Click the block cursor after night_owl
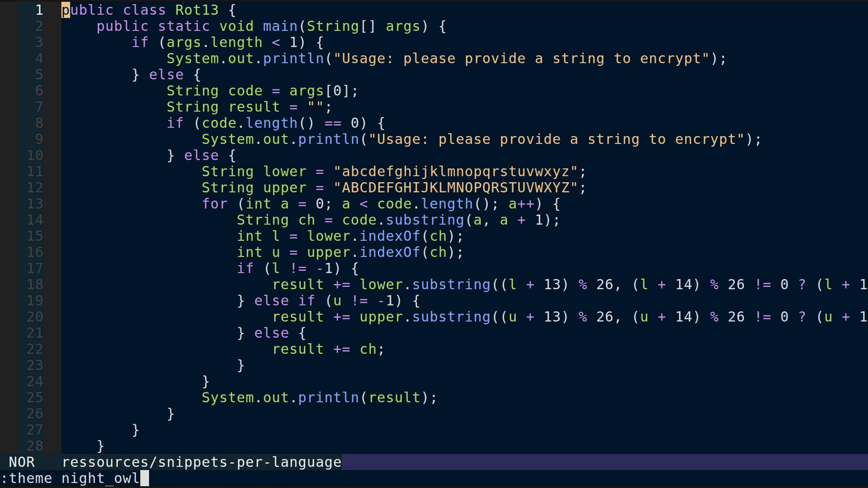The height and width of the screenshot is (488, 868). (x=144, y=478)
